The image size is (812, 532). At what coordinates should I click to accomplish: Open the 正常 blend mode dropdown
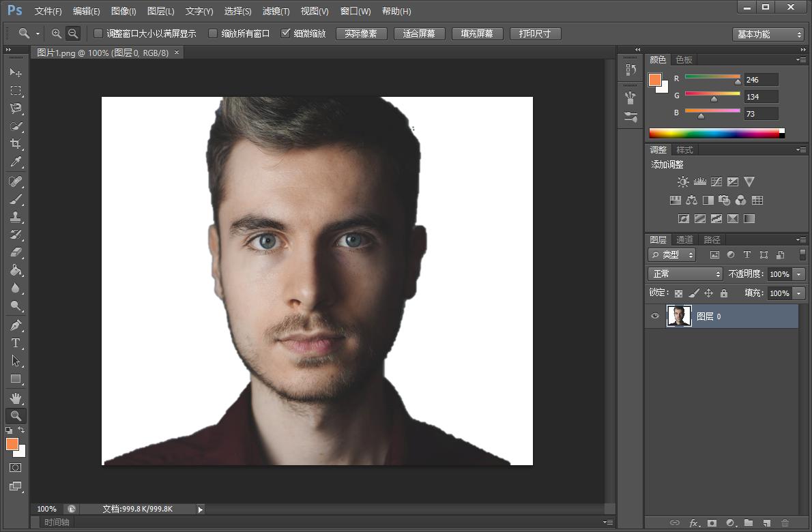[x=685, y=274]
